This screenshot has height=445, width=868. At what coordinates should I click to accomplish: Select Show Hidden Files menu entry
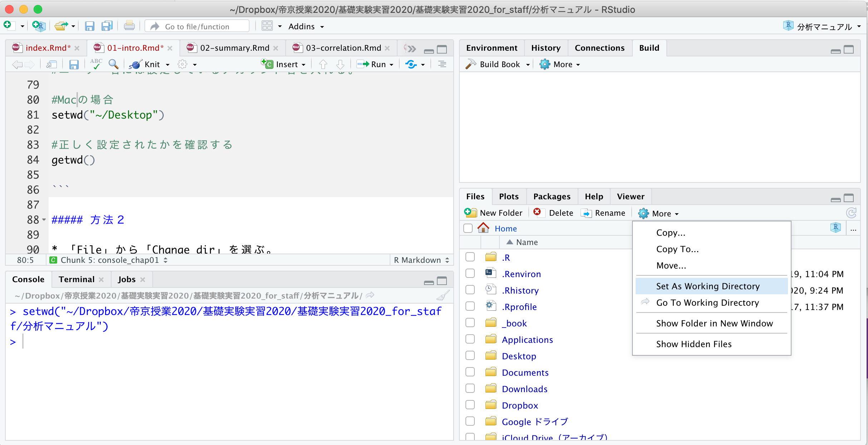pyautogui.click(x=694, y=344)
